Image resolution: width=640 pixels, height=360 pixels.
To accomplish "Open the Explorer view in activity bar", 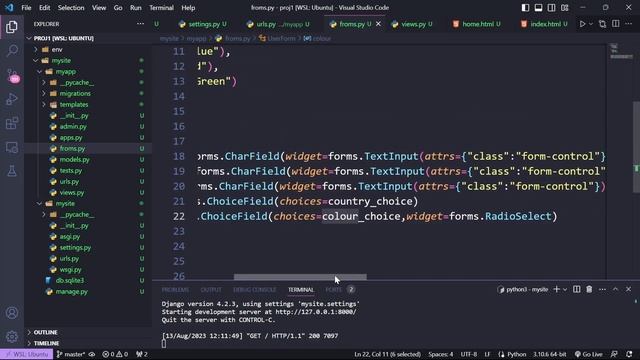I will point(12,27).
